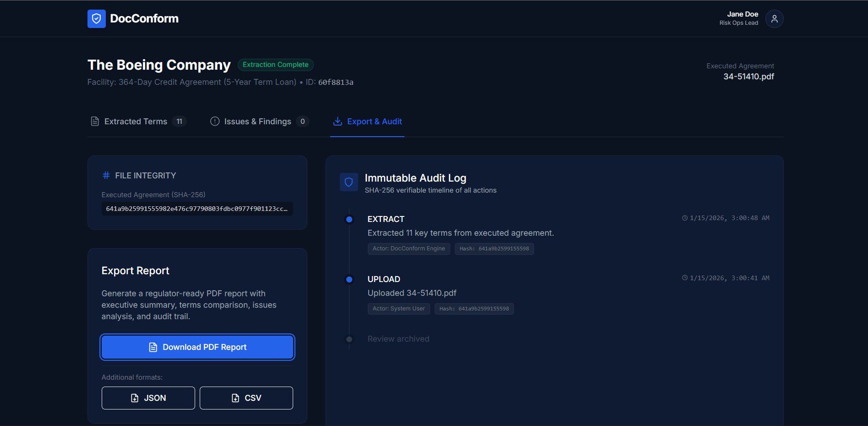Click the Extracted Terms count badge 11
Screen dimensions: 868x426
pos(180,122)
